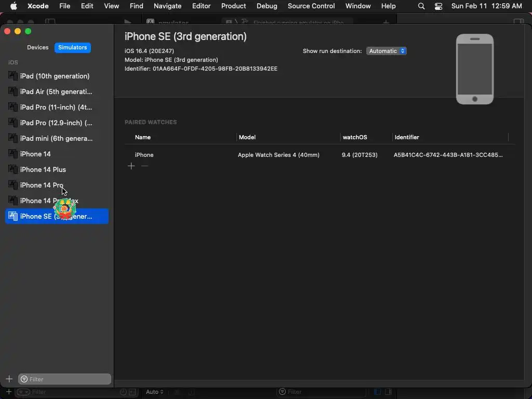Switch to the Devices tab
Screen dimensions: 532x399
click(x=37, y=47)
